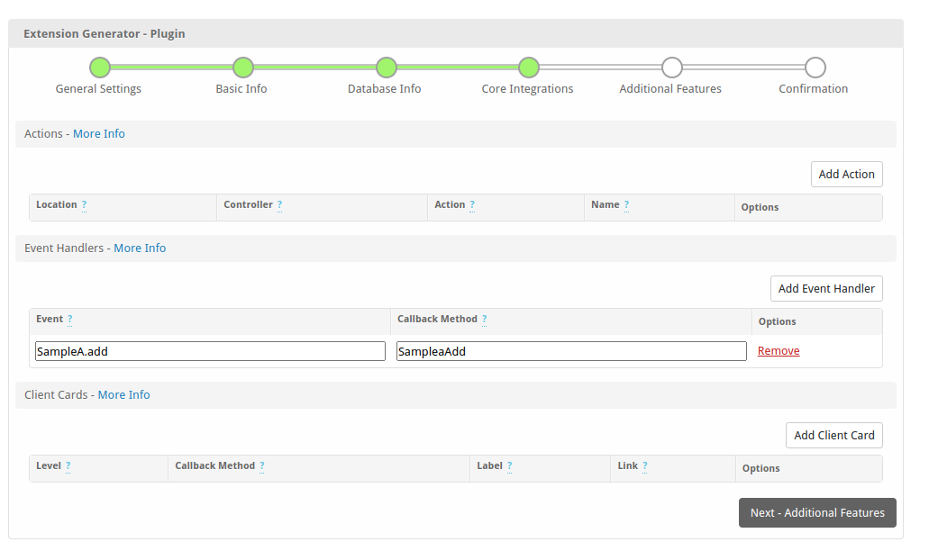Screen dimensions: 929x560
Task: Click the Add Action button
Action: point(847,174)
